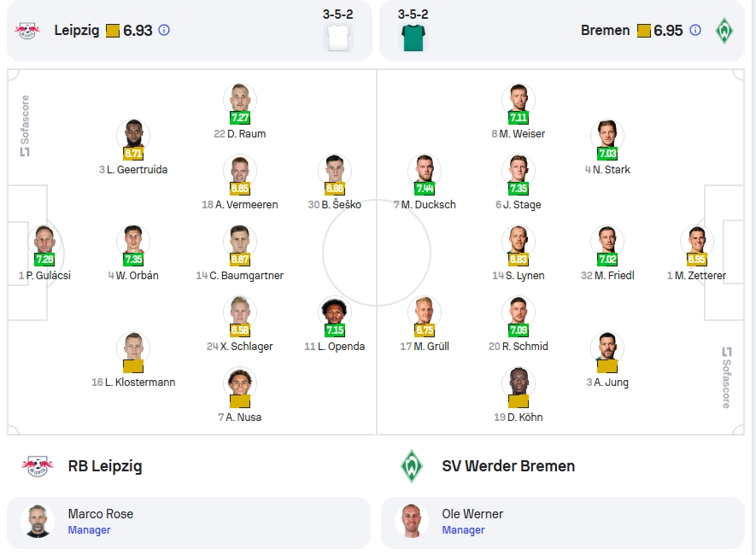Open Ole Werner manager link

click(x=463, y=530)
